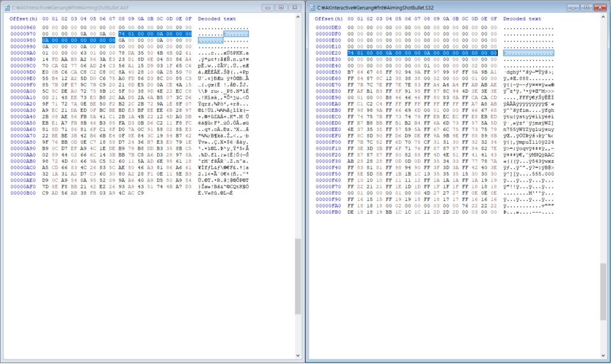The image size is (611, 364).
Task: Click the AimingShotBullet.S32 window document icon
Action: (312, 7)
